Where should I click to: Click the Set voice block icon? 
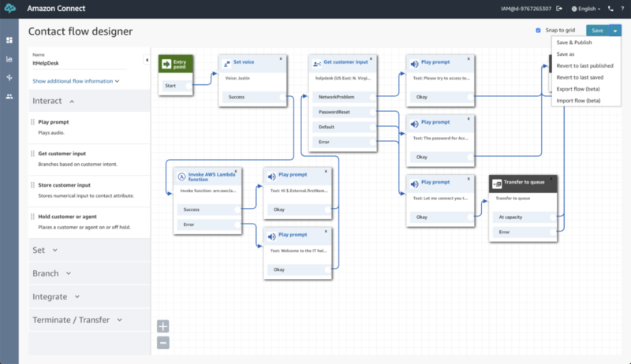pyautogui.click(x=227, y=64)
